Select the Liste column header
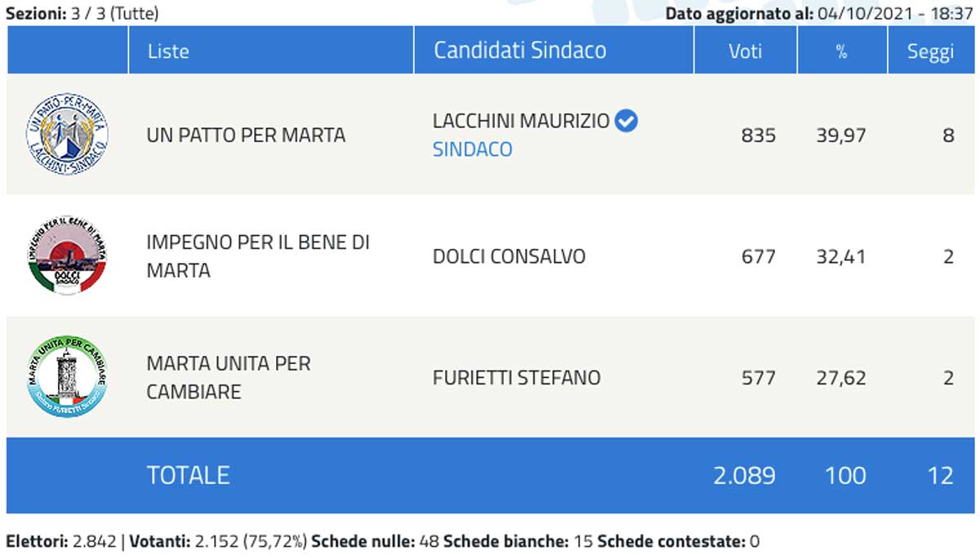 [x=168, y=51]
